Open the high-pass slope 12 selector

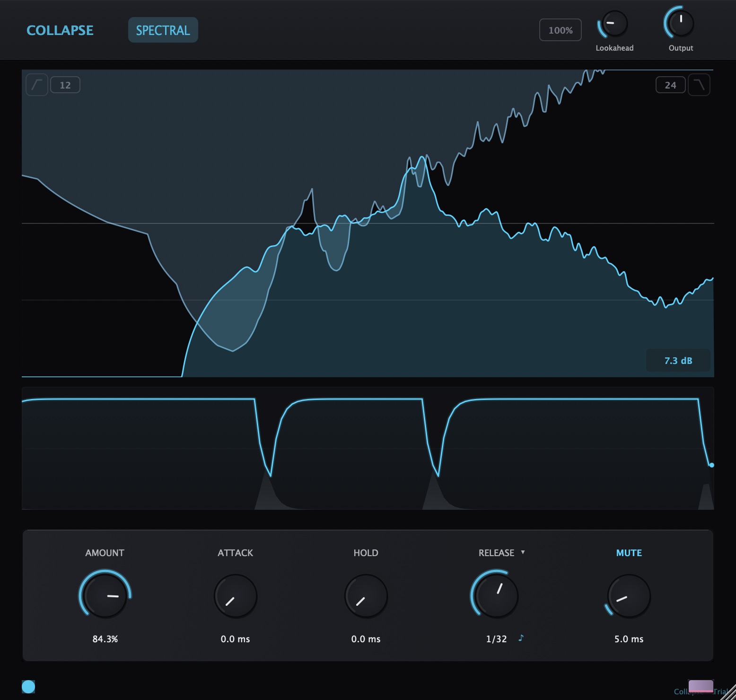coord(65,85)
